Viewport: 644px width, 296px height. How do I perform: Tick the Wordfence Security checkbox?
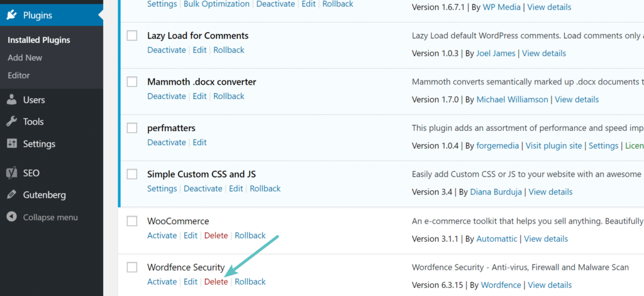coord(132,267)
